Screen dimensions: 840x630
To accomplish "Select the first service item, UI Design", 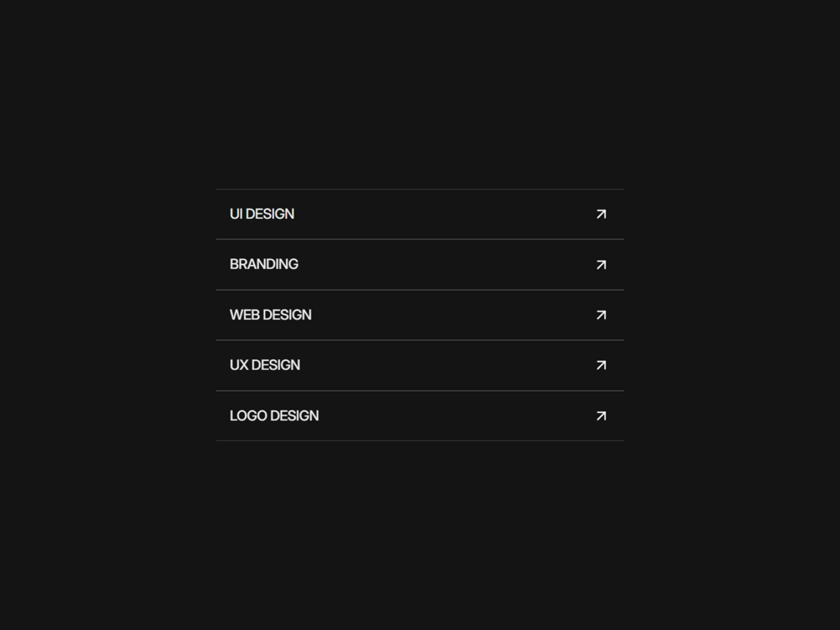I will [x=420, y=215].
